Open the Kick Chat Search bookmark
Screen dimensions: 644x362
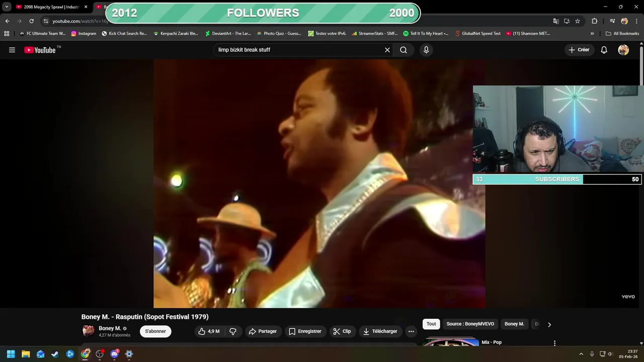pos(124,34)
